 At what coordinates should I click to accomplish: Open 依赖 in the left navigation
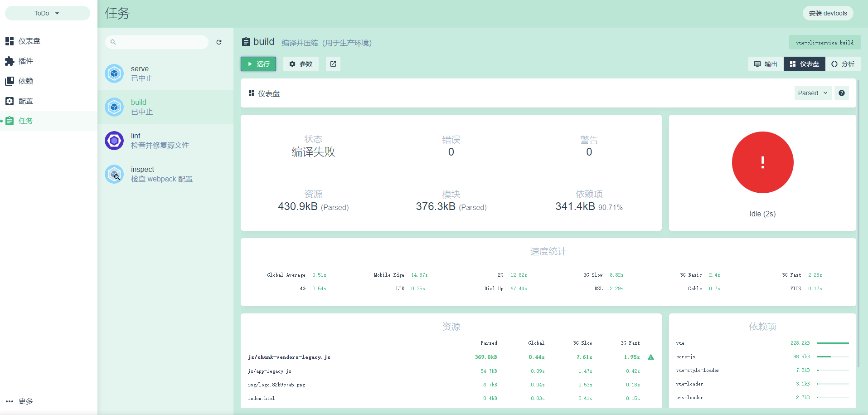point(48,81)
